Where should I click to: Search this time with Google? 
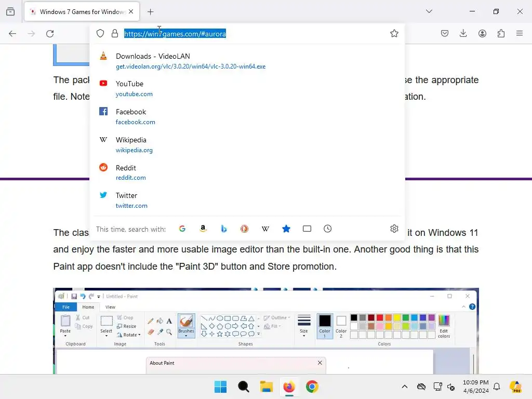(182, 229)
